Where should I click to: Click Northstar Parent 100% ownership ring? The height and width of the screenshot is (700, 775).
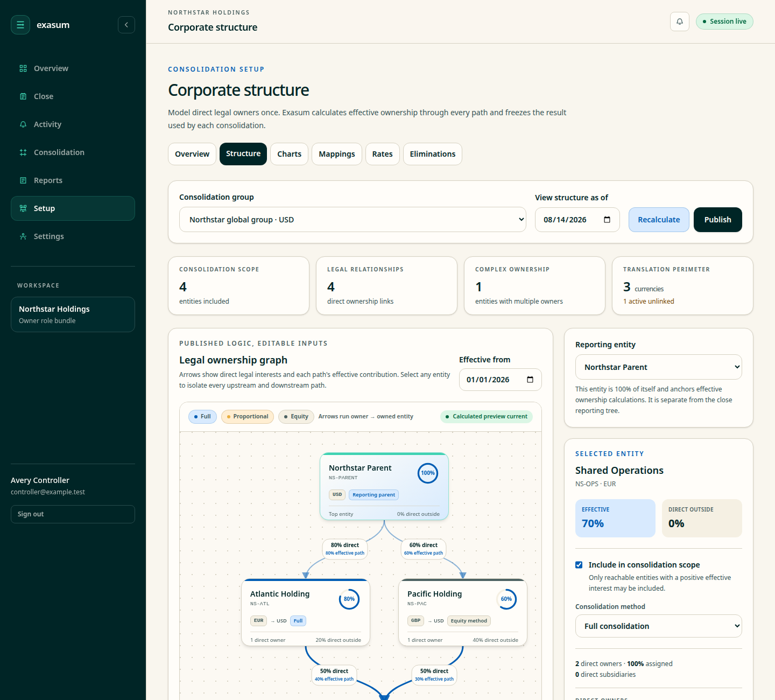[x=428, y=473]
